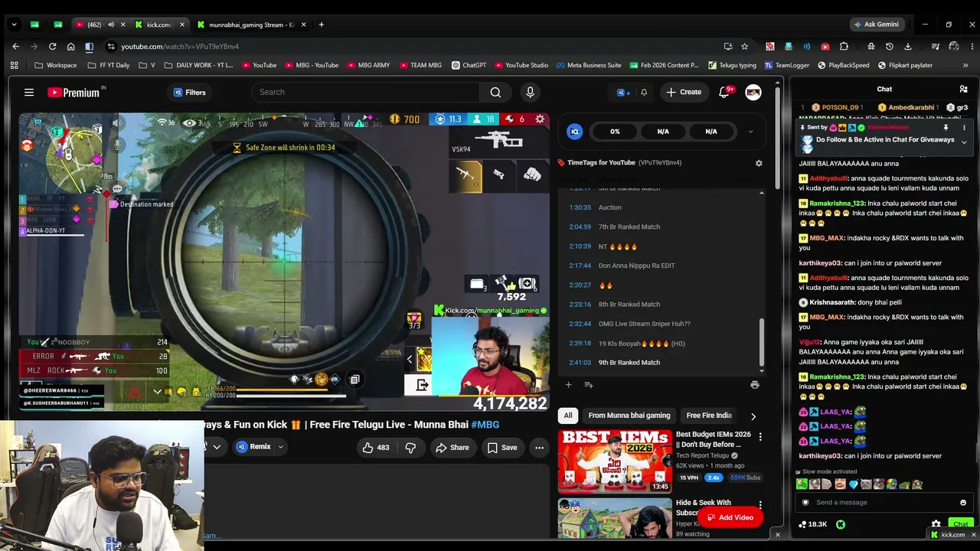Dislike the video
980x551 pixels.
(410, 448)
